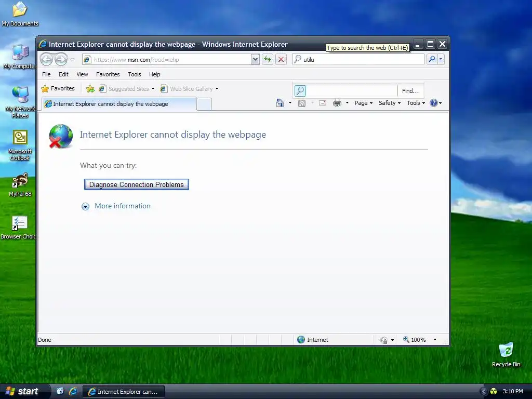Click the magnifier Search button
The image size is (532, 399).
(x=432, y=59)
